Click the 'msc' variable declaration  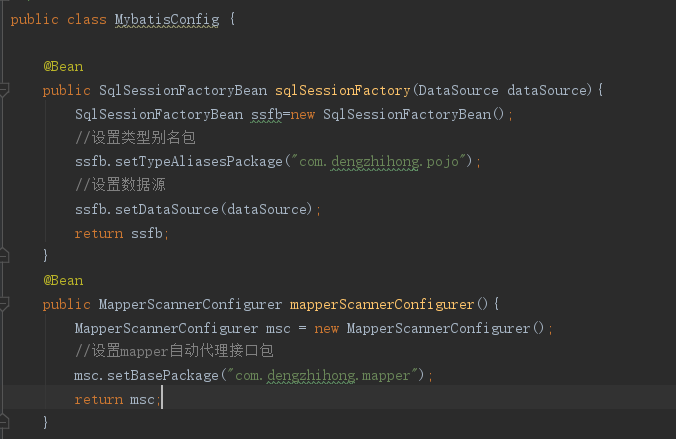click(278, 329)
